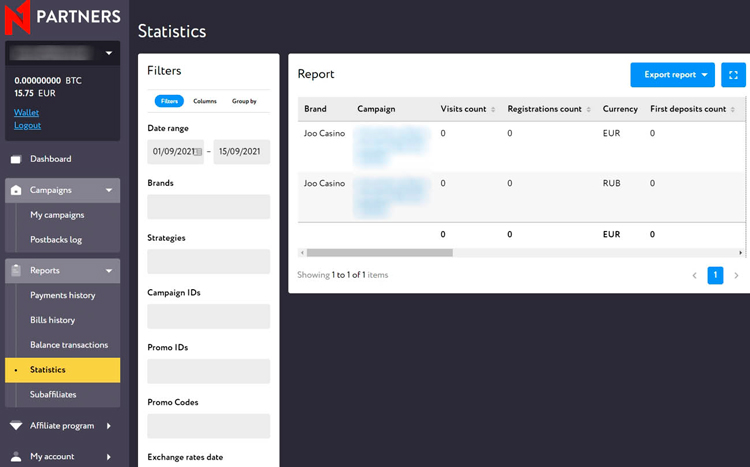Expand the Affiliate program submenu
This screenshot has width=750, height=467.
109,425
